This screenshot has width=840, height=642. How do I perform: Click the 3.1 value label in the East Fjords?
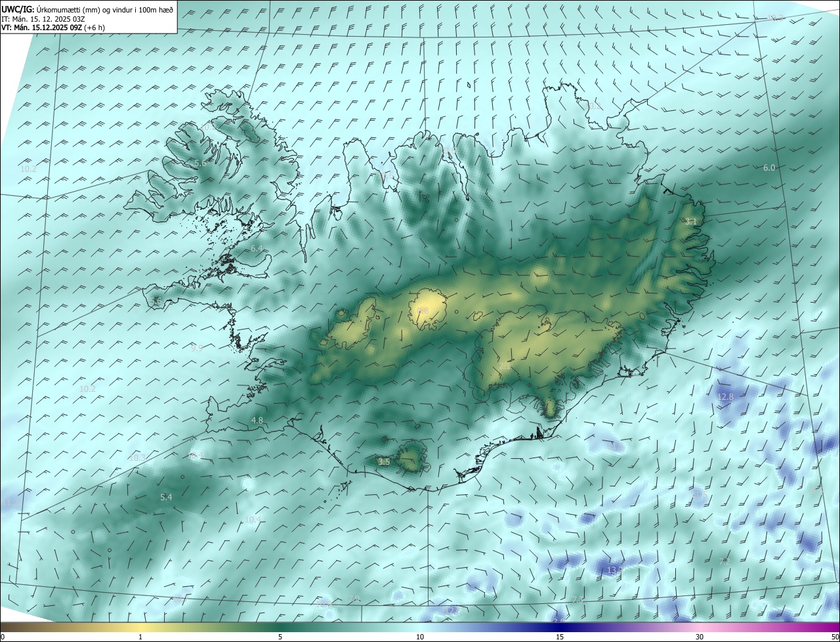pyautogui.click(x=690, y=222)
